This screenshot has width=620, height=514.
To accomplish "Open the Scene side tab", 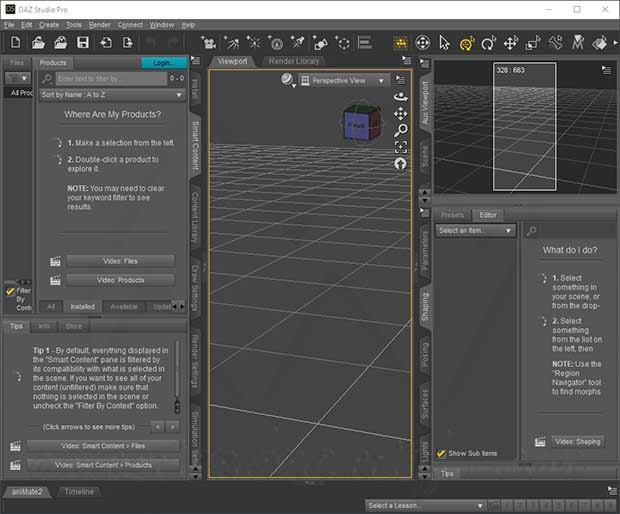I will pos(425,157).
